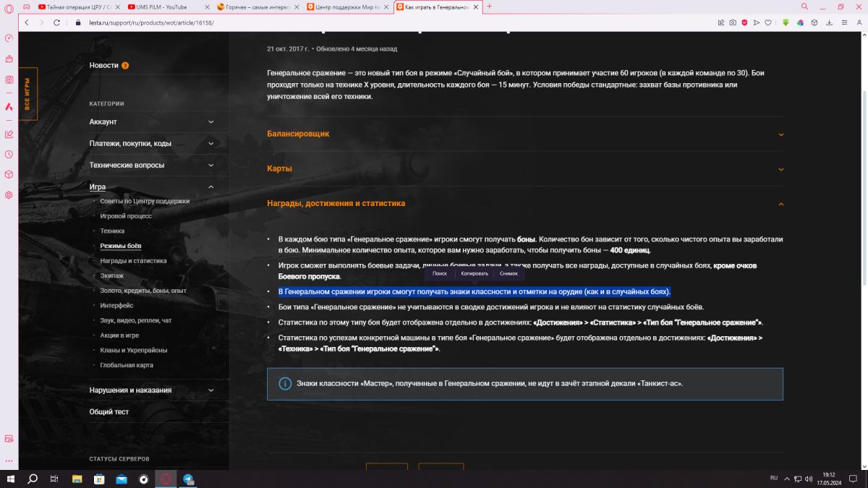The width and height of the screenshot is (868, 488).
Task: Take a snapshot with camera toolbar icon
Action: pyautogui.click(x=733, y=22)
